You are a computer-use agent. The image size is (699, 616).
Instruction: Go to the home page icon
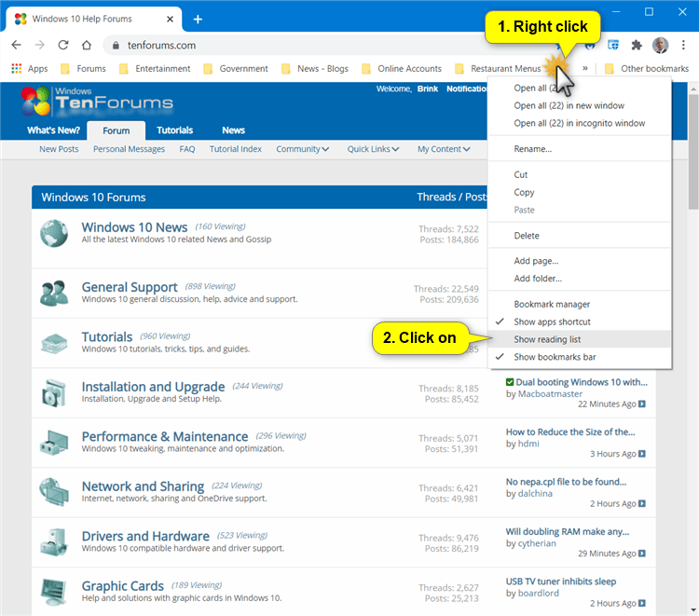(87, 45)
